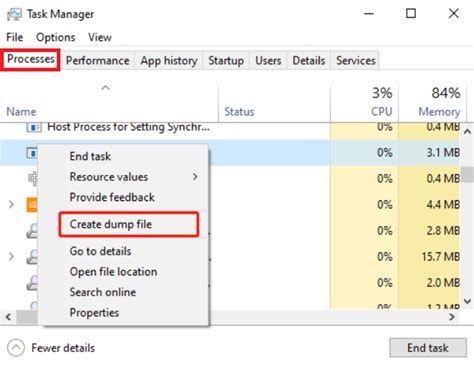The height and width of the screenshot is (370, 474).
Task: Click the horizontal scrollbar left arrow
Action: [x=8, y=317]
